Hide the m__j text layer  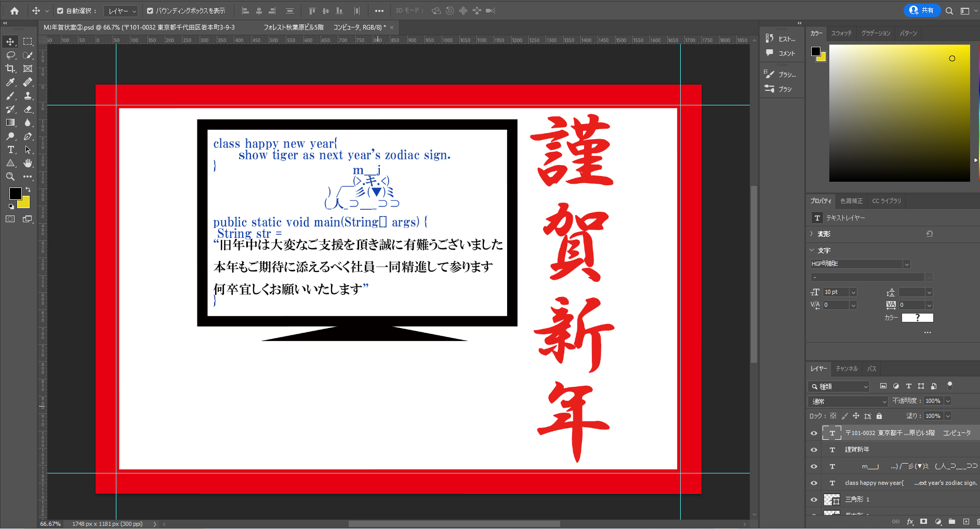tap(814, 466)
